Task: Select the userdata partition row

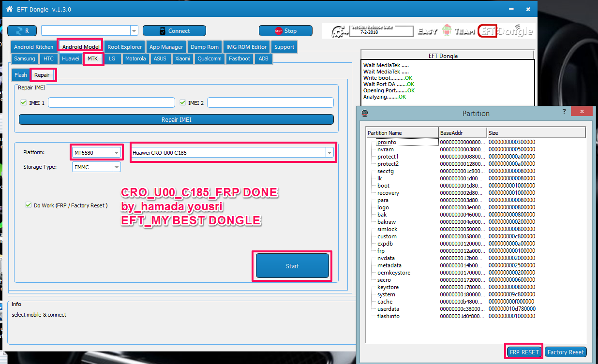Action: (476, 309)
